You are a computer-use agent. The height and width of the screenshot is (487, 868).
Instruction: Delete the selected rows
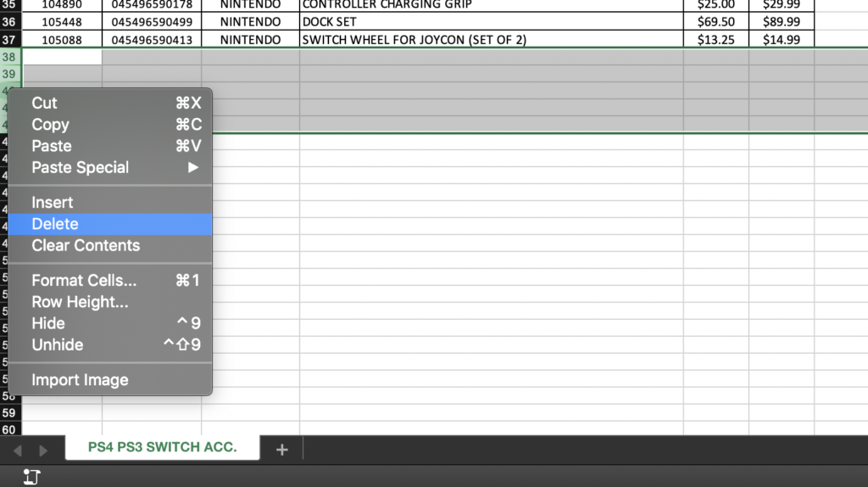click(x=110, y=224)
